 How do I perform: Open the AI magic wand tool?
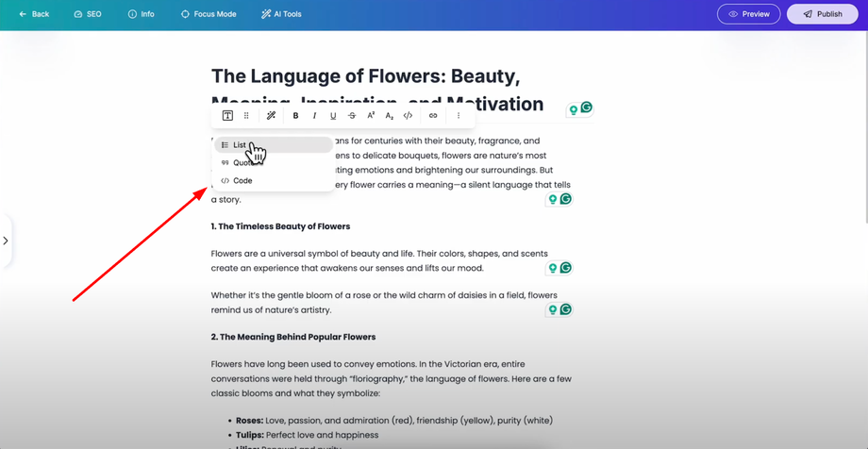coord(271,116)
